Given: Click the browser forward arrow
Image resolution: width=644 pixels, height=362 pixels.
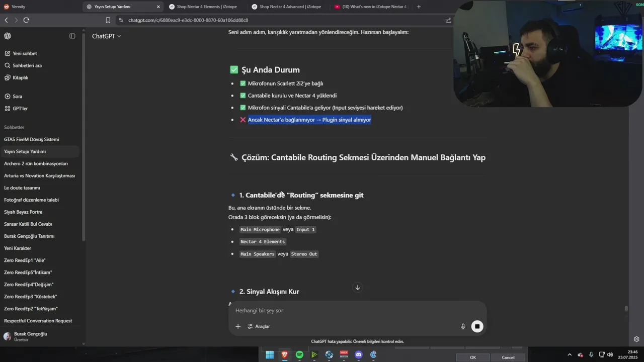Looking at the screenshot, I should 16,20.
